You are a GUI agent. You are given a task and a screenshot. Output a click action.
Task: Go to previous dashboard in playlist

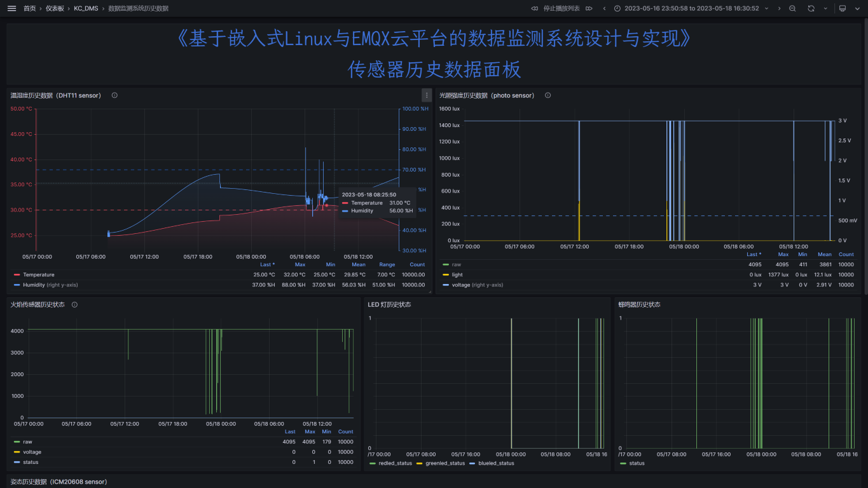pos(535,8)
